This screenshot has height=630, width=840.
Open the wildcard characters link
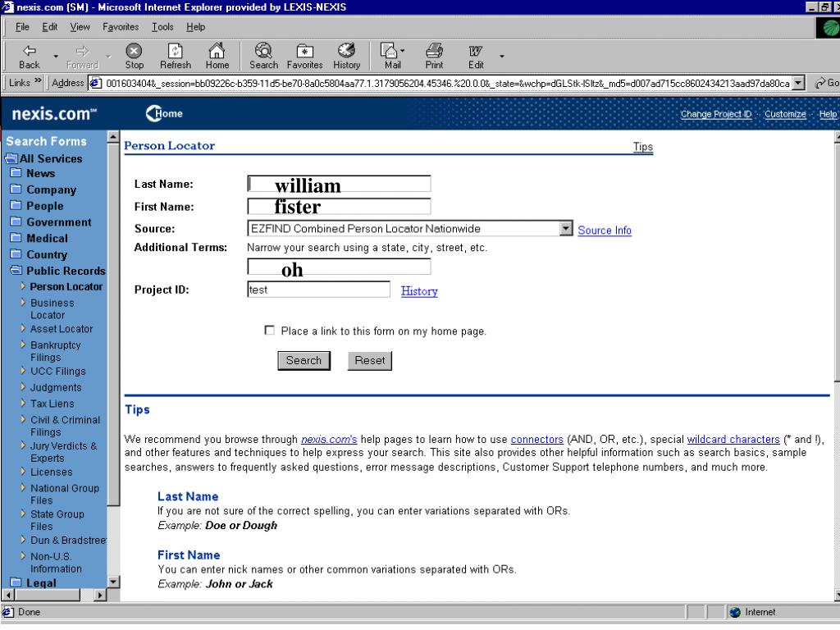pyautogui.click(x=733, y=440)
